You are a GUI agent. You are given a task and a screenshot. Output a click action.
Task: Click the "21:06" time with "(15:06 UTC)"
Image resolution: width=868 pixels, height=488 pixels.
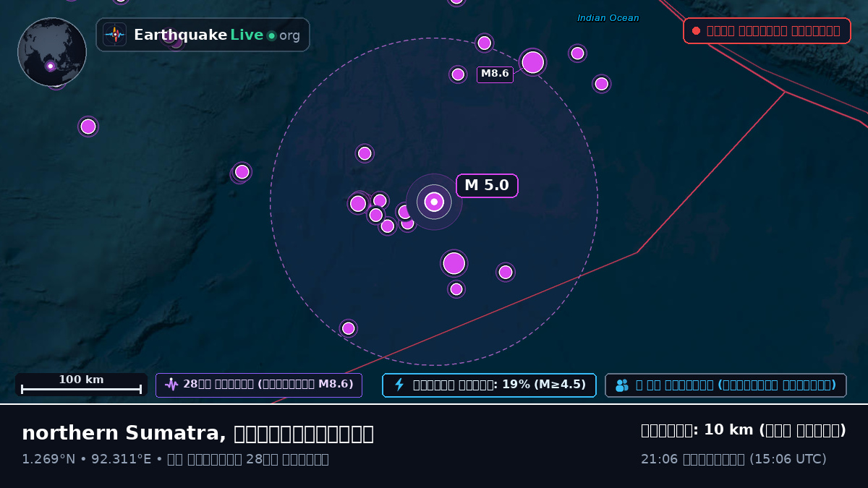(733, 459)
